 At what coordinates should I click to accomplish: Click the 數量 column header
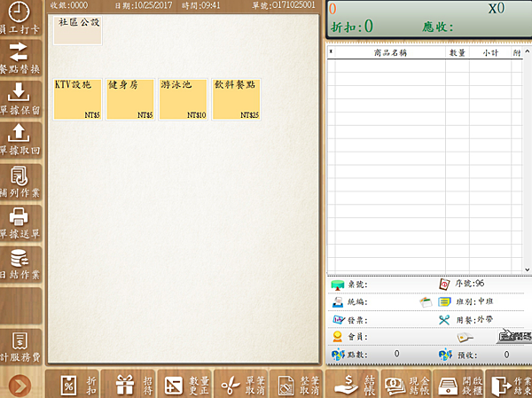pyautogui.click(x=458, y=53)
